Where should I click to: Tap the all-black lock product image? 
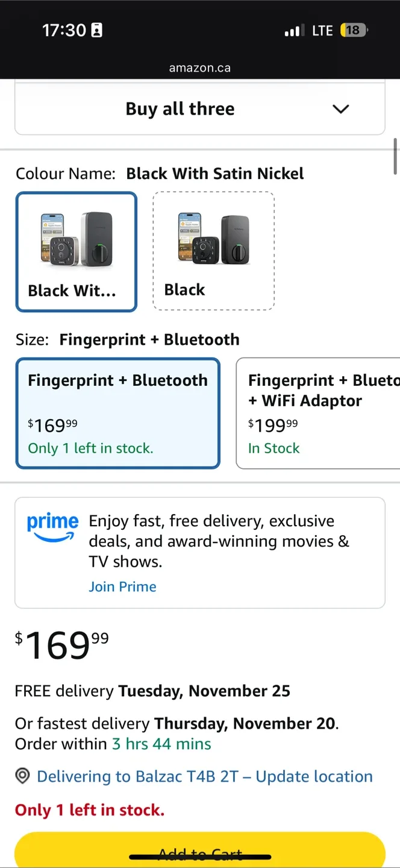tap(214, 239)
